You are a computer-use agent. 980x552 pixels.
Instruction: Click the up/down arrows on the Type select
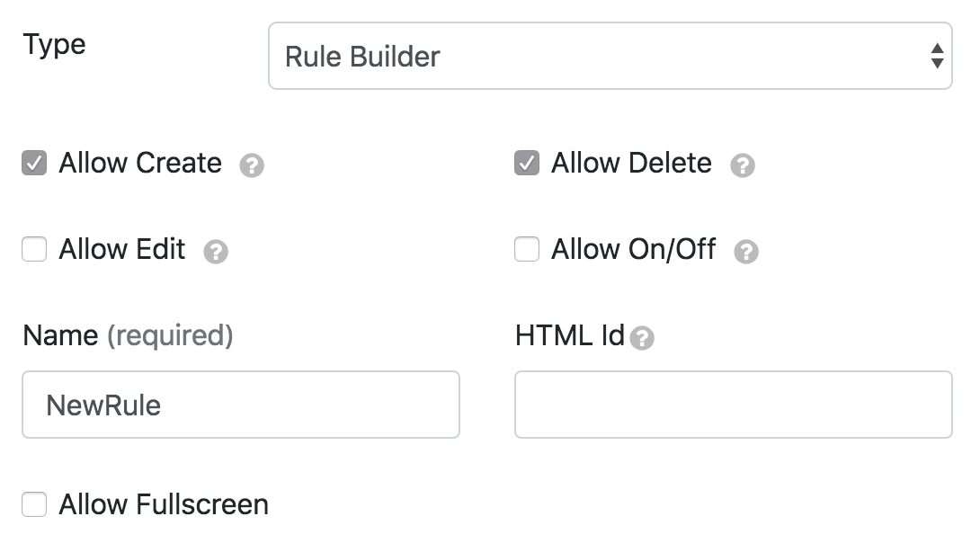(x=937, y=57)
